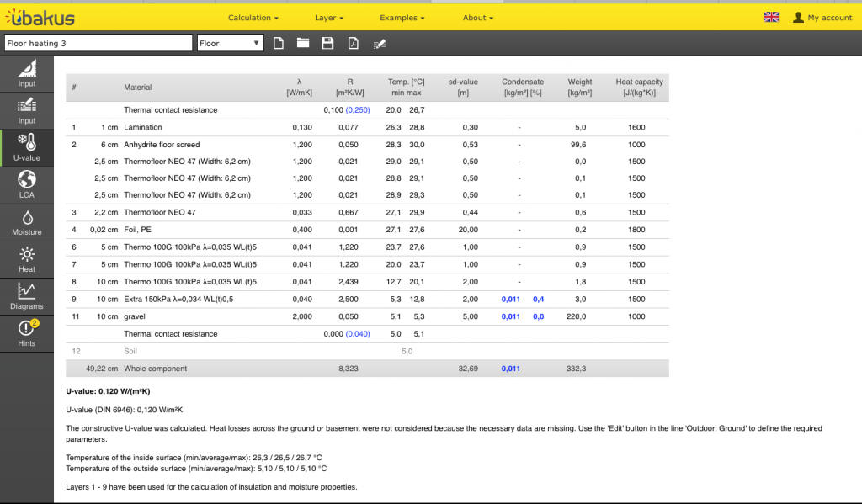The height and width of the screenshot is (504, 862).
Task: Show the Diagrams chart section
Action: click(x=27, y=296)
